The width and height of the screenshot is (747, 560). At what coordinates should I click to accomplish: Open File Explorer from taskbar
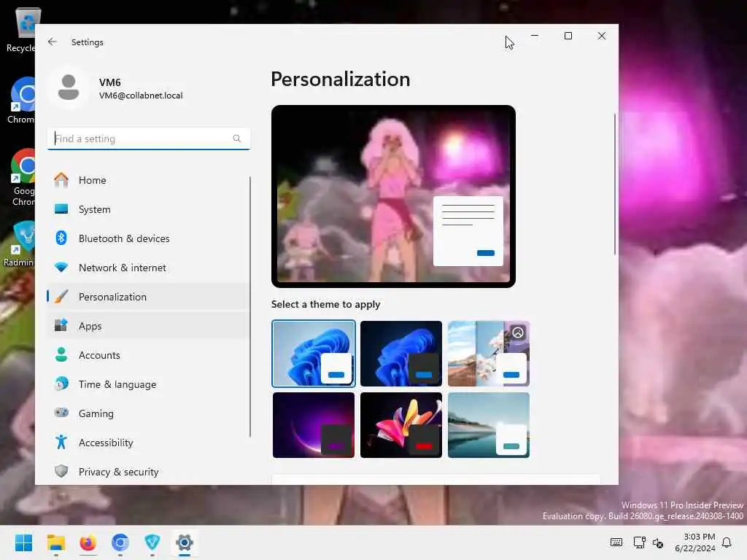click(x=56, y=542)
